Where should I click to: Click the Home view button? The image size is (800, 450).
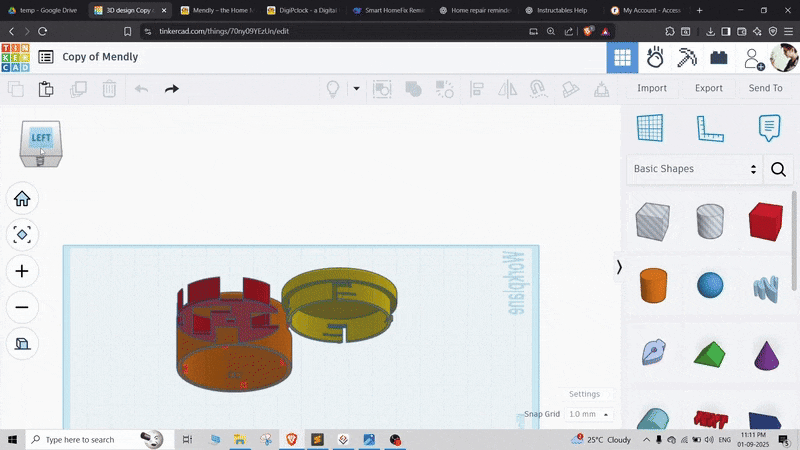(x=22, y=199)
